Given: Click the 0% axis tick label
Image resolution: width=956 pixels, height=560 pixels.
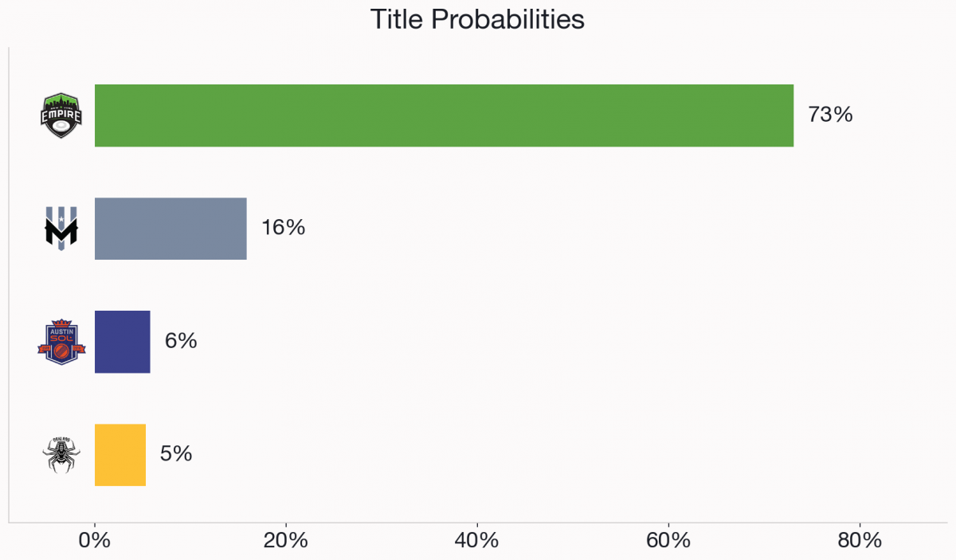Looking at the screenshot, I should 95,540.
